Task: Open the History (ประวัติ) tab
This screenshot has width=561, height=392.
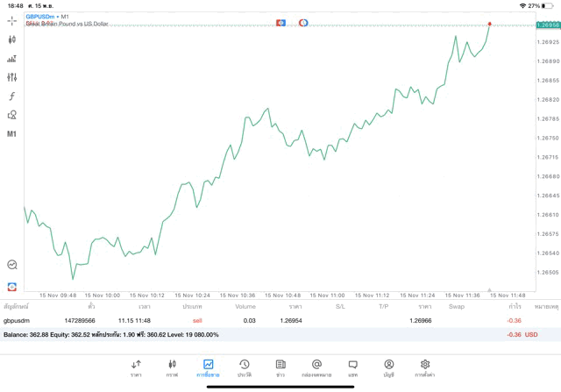Action: coord(244,367)
